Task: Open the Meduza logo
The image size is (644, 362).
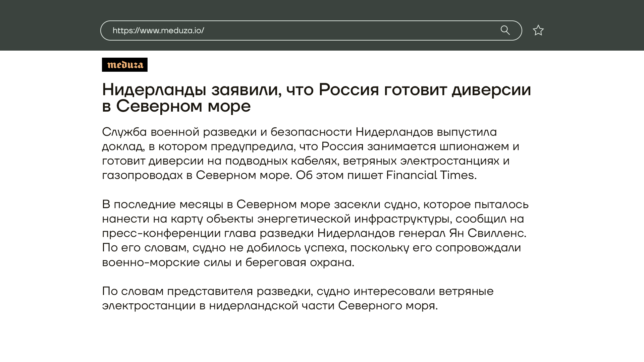Action: [124, 65]
